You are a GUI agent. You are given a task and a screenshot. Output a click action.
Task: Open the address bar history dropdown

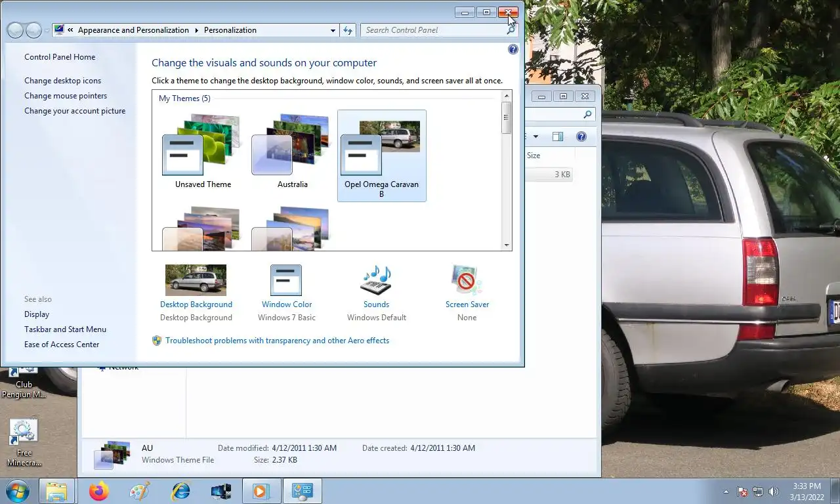pyautogui.click(x=333, y=30)
